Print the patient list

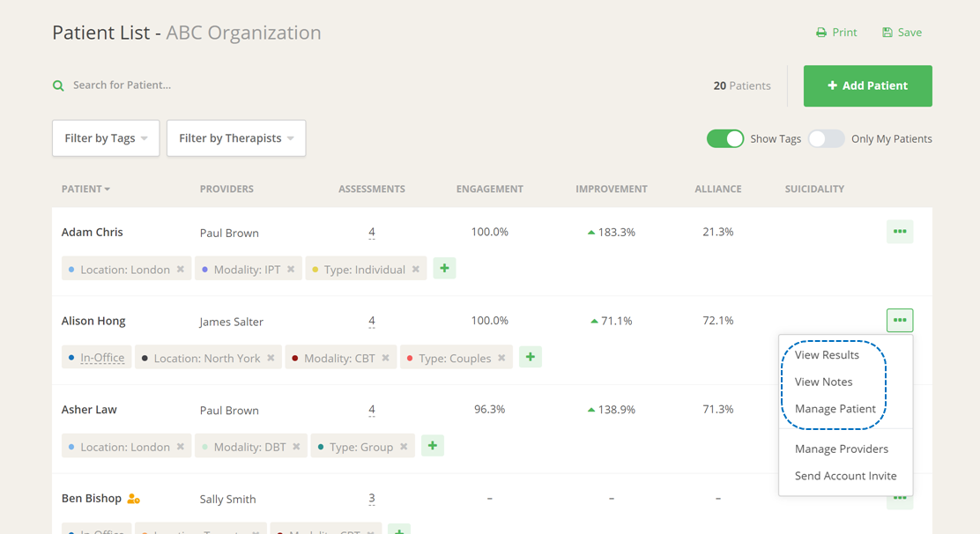click(835, 32)
